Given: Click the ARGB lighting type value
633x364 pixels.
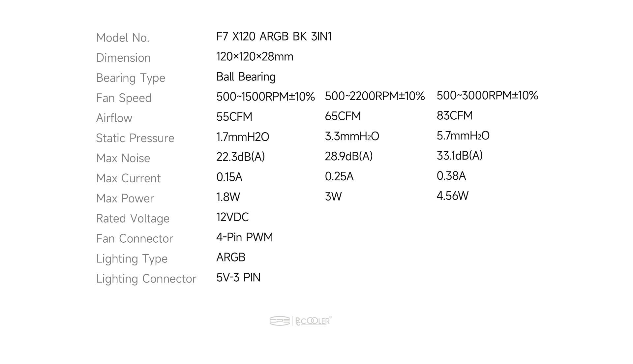Looking at the screenshot, I should click(231, 258).
